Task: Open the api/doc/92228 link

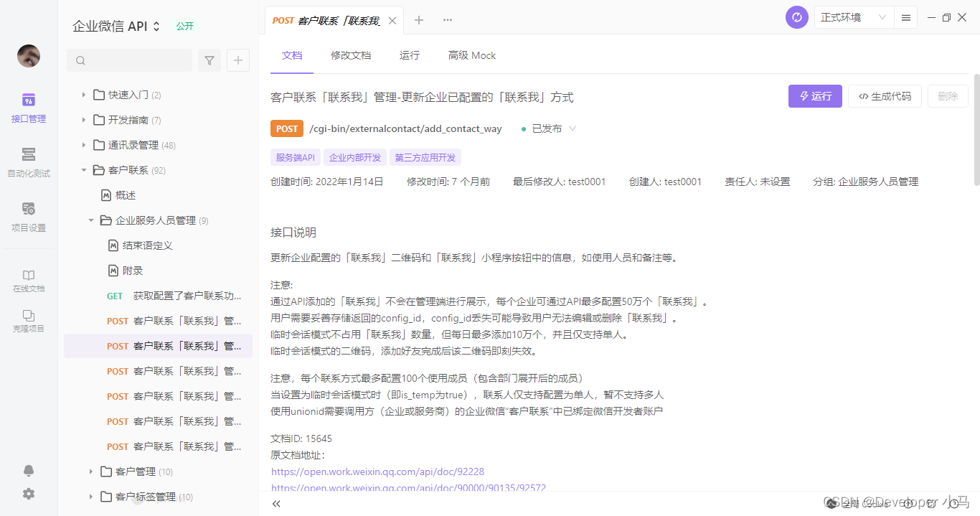Action: [377, 472]
